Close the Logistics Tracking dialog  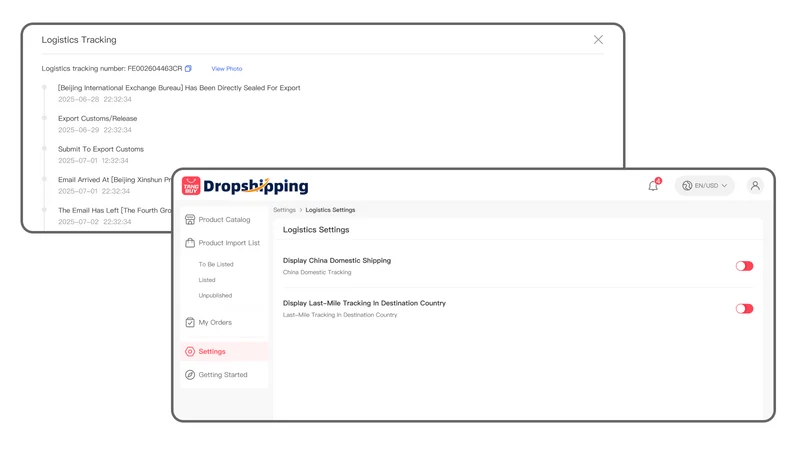598,40
